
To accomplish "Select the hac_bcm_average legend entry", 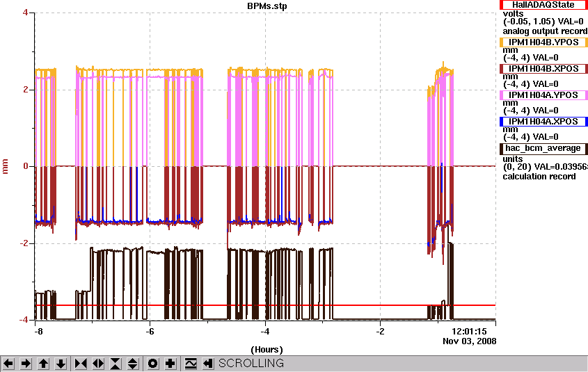I will (543, 148).
